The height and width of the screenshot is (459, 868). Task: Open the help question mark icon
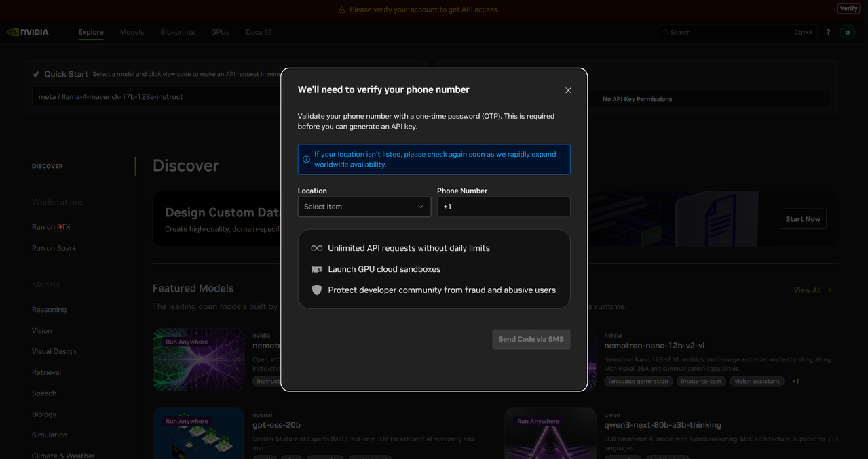click(x=828, y=32)
